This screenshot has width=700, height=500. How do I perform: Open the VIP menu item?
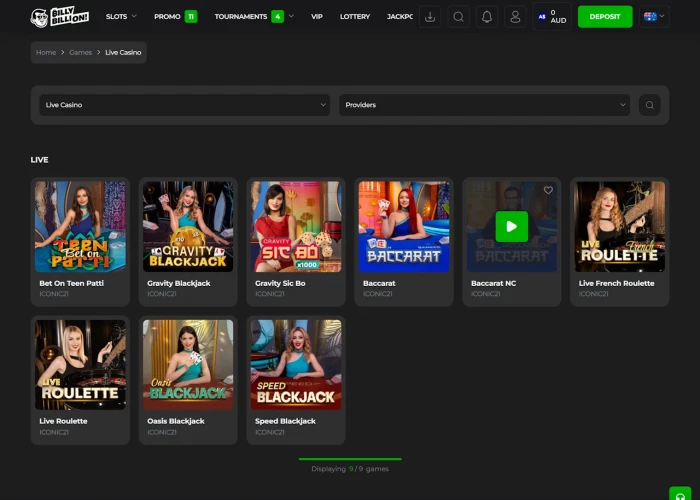tap(317, 17)
